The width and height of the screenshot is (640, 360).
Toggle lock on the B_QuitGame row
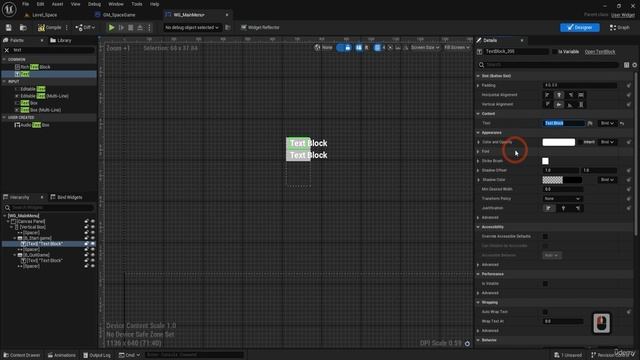pyautogui.click(x=87, y=255)
